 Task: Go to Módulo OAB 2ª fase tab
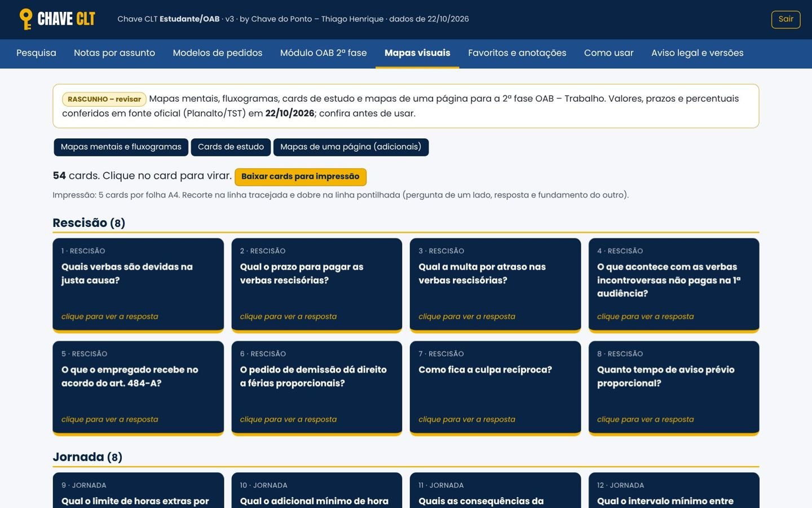tap(324, 53)
